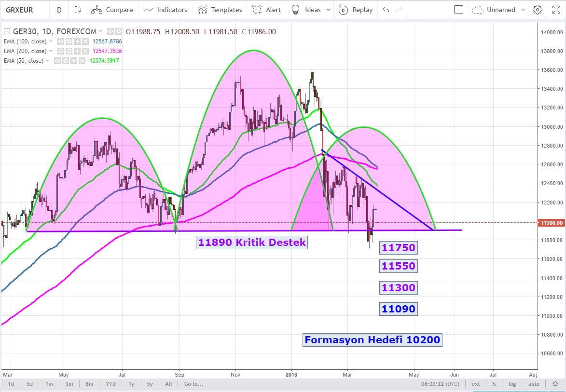Toggle log scale on the price axis

click(x=512, y=384)
